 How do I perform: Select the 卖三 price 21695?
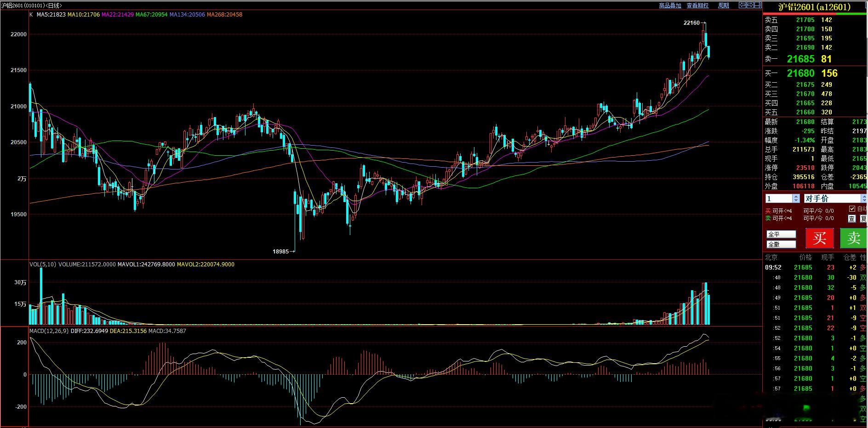805,38
